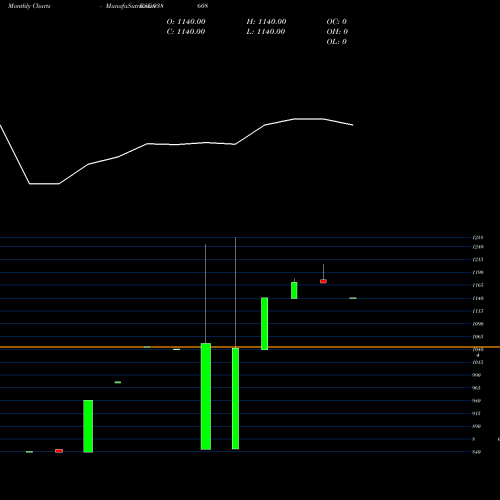Click the green candle spanning the 1115 gridline
Viewport: 500px width, 500px height.
pos(264,323)
